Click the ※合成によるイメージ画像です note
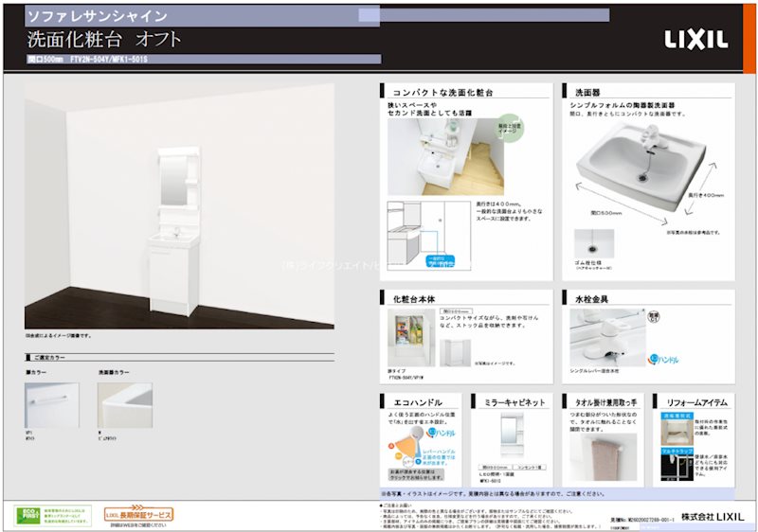758x532 pixels. coord(58,335)
